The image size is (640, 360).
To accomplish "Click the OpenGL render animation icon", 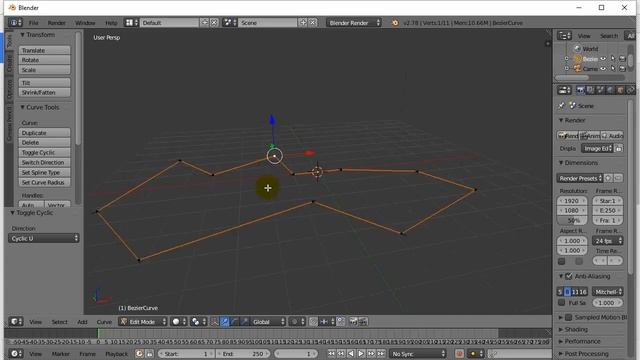I will point(363,322).
